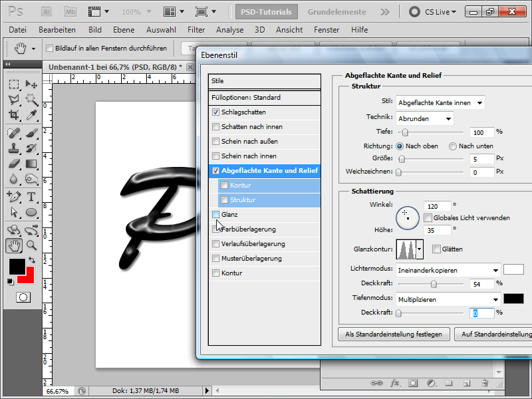532x399 pixels.
Task: Check Globales Licht verwenden
Action: (428, 218)
